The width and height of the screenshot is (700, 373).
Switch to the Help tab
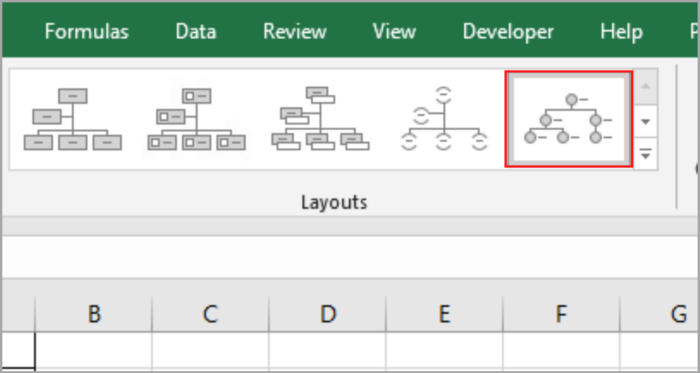pyautogui.click(x=621, y=32)
